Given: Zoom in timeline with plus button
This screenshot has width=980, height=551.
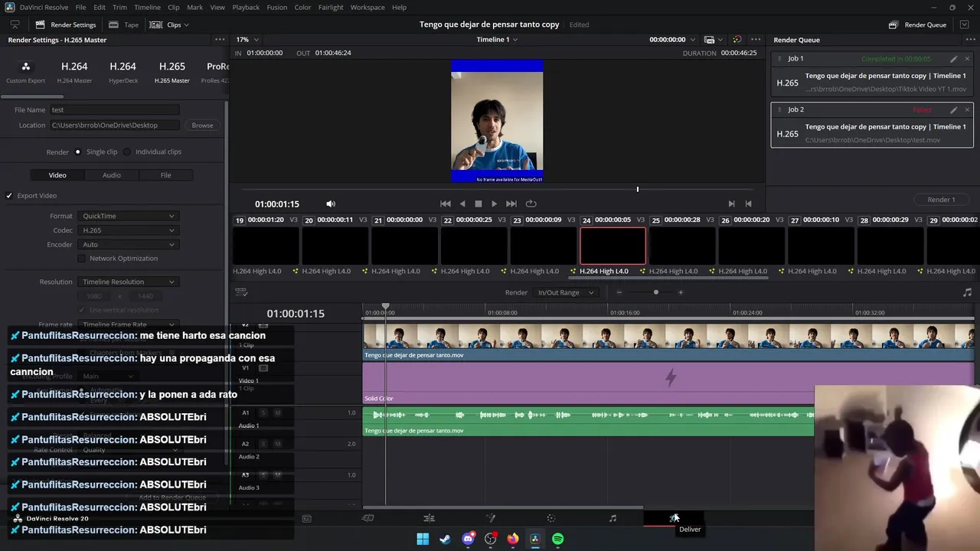Looking at the screenshot, I should [681, 292].
